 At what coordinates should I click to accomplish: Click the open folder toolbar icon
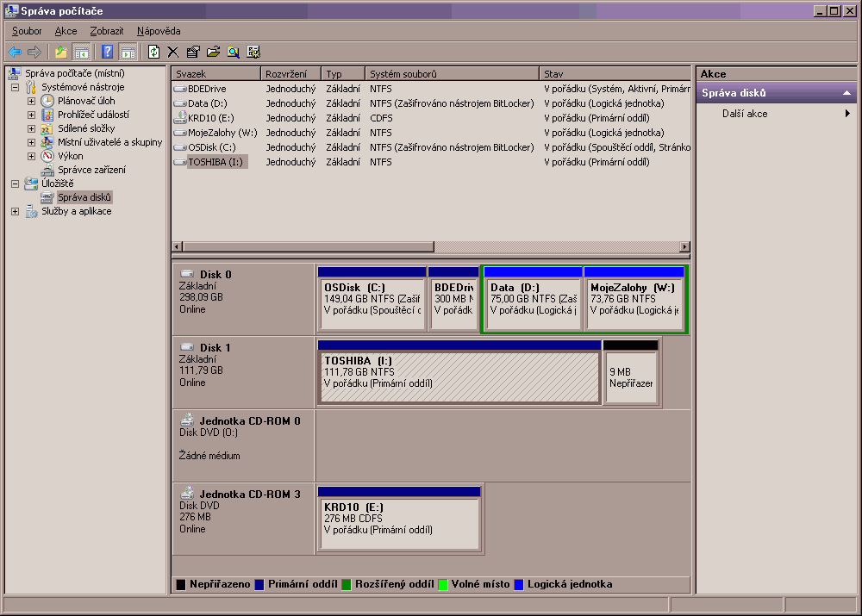[x=213, y=52]
